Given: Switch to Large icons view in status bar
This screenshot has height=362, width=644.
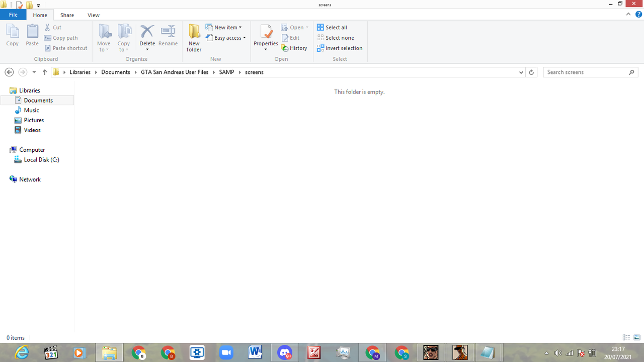Looking at the screenshot, I should [x=637, y=337].
